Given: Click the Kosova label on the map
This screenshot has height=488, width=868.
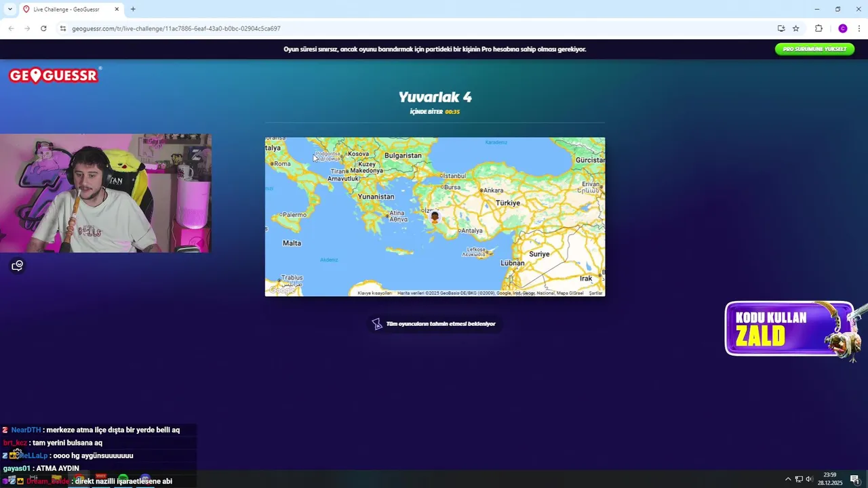Looking at the screenshot, I should [x=358, y=154].
